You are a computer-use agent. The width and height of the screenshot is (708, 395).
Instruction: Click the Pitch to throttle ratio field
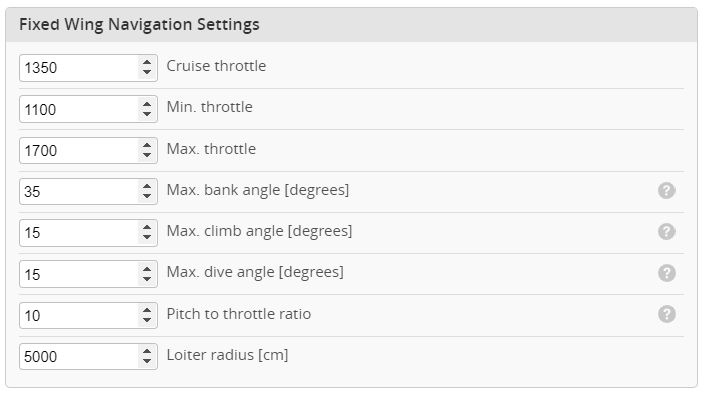coord(79,316)
